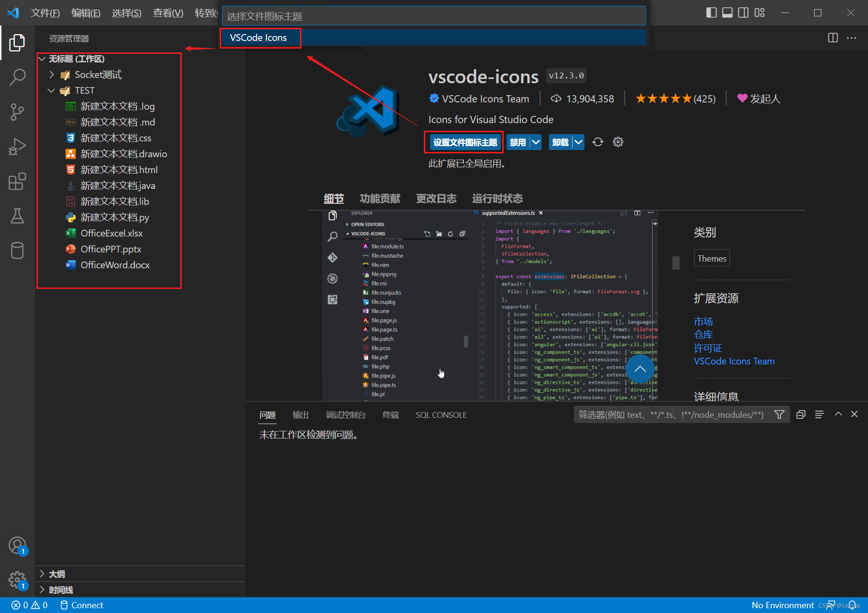Screen dimensions: 868x613
Task: Click the extension auto-update sync icon
Action: (597, 142)
